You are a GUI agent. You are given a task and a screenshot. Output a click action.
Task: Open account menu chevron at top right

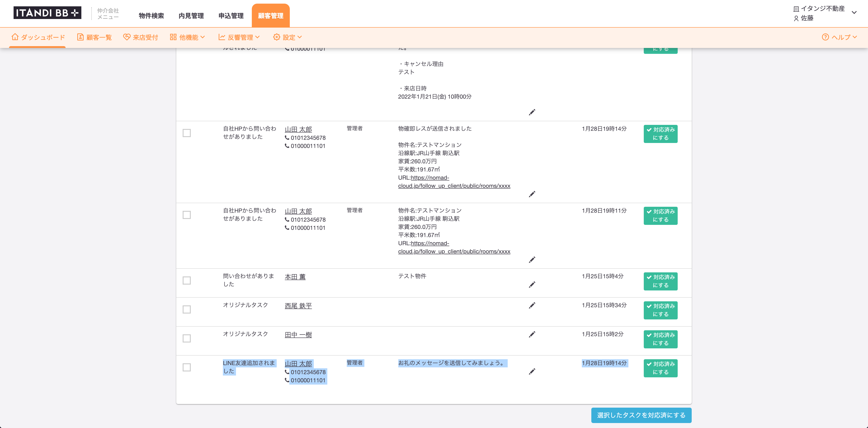854,13
